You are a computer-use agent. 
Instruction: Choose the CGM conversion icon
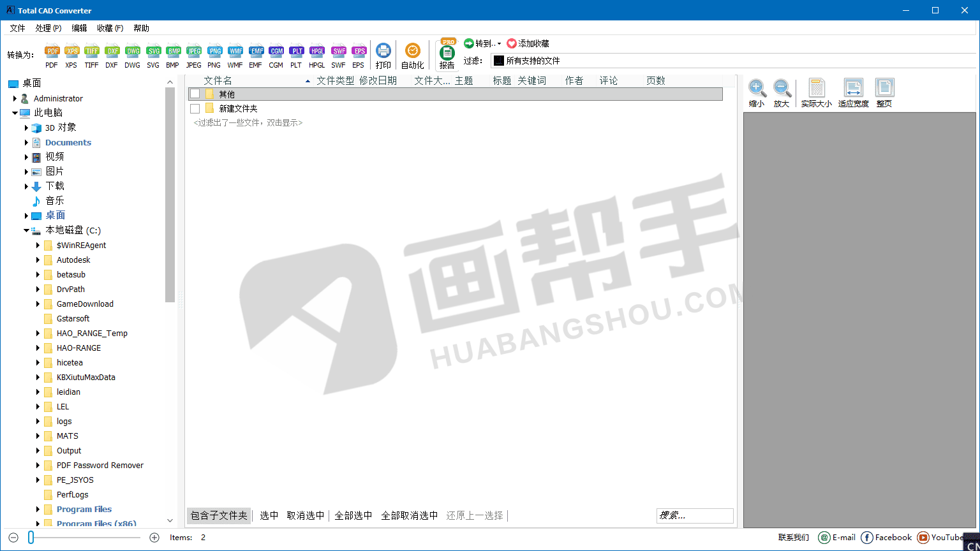(x=276, y=56)
